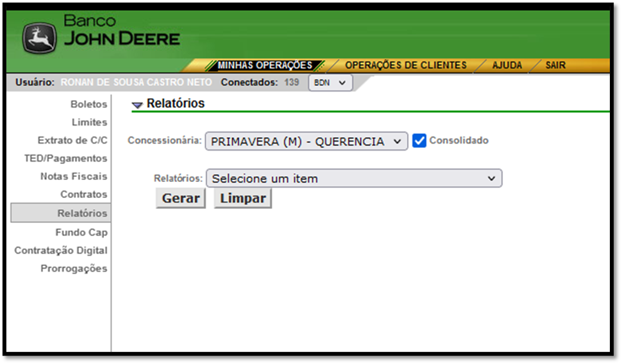Screen dimensions: 622x364
Task: Open Notas Fiscais in the sidebar
Action: click(x=74, y=176)
